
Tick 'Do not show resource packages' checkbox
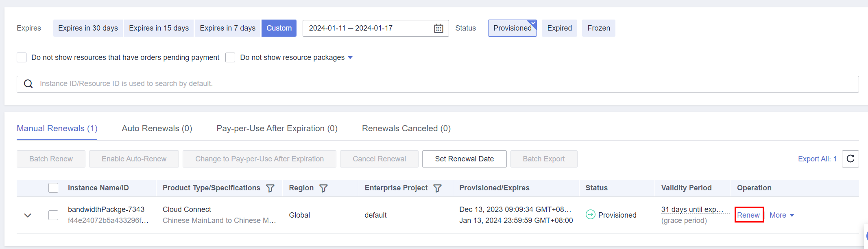point(230,57)
